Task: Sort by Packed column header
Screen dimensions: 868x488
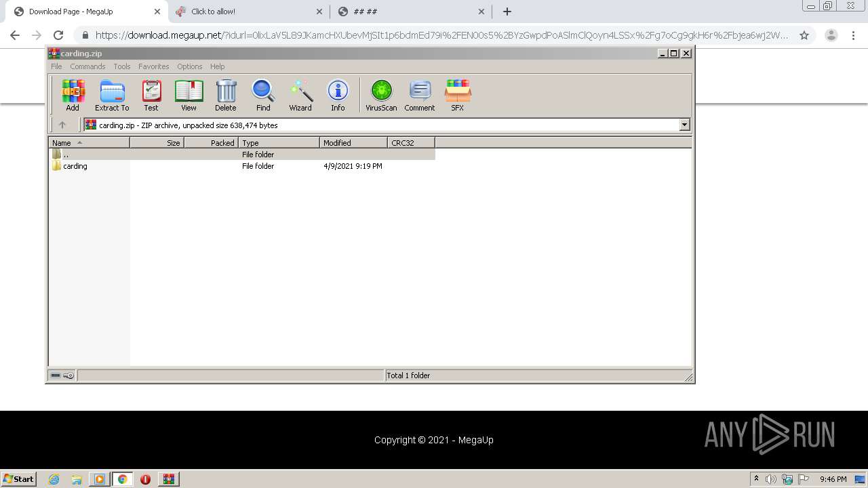Action: pos(211,143)
